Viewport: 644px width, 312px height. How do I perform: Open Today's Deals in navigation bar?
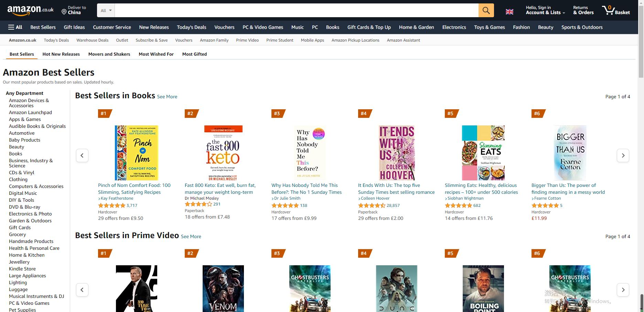[191, 27]
